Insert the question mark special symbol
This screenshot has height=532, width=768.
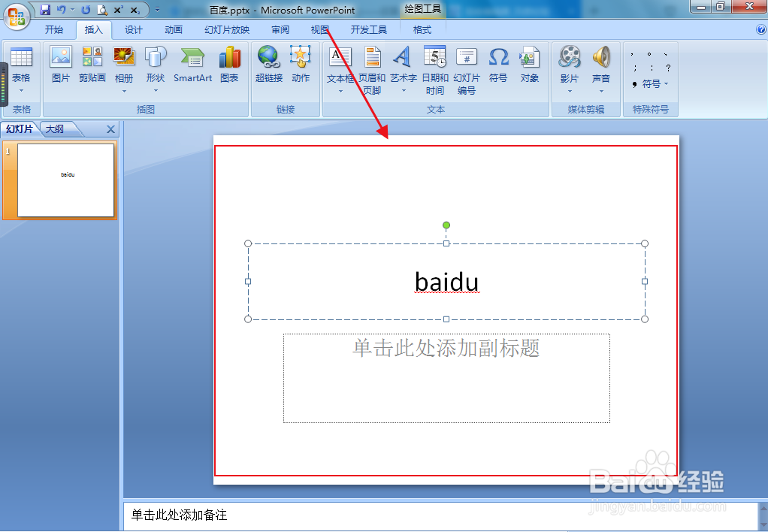(668, 68)
